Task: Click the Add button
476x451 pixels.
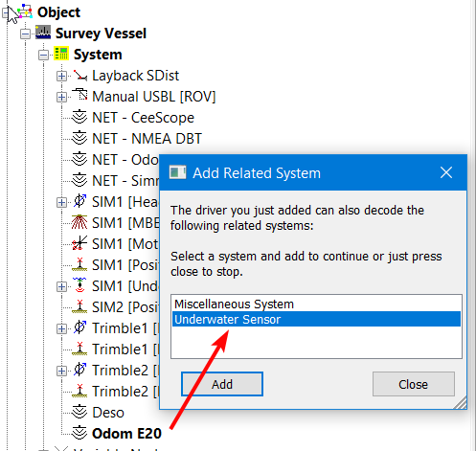Action: pyautogui.click(x=222, y=384)
